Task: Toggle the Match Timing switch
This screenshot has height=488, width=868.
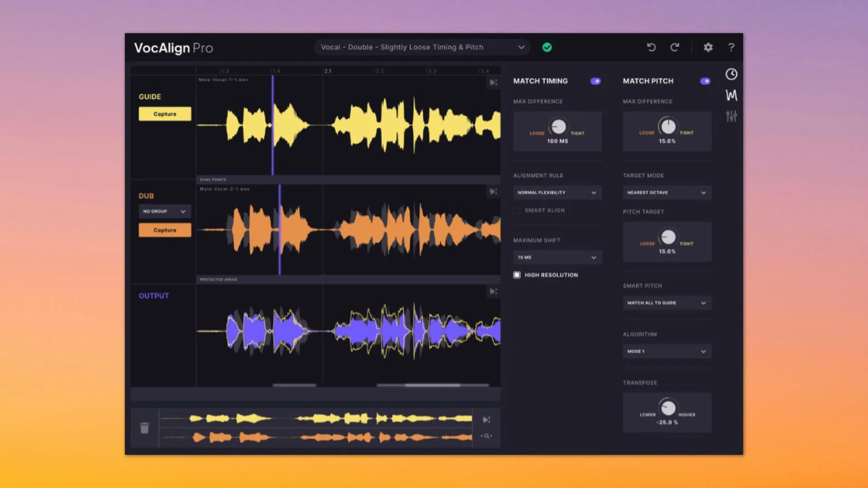Action: [595, 81]
